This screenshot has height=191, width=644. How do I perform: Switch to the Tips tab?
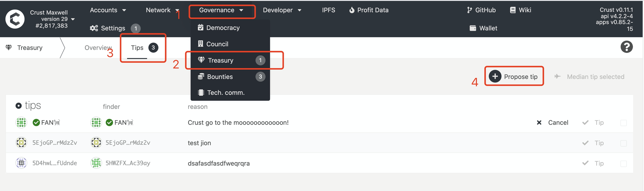[144, 47]
